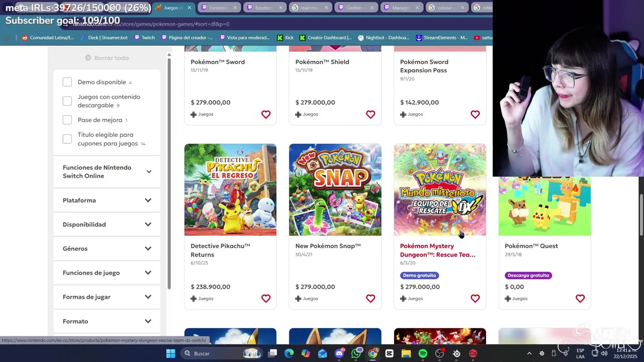The height and width of the screenshot is (362, 644).
Task: Expand the Plataforma filter section
Action: [107, 200]
